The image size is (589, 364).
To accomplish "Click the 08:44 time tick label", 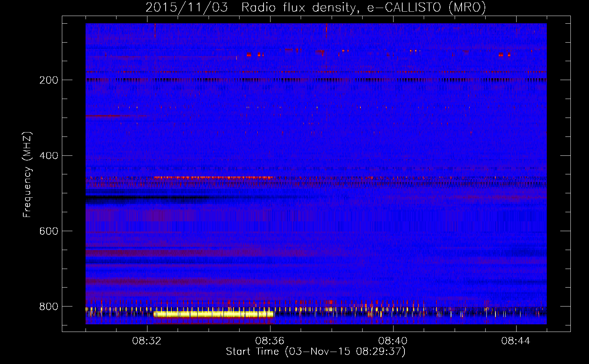I will [516, 341].
